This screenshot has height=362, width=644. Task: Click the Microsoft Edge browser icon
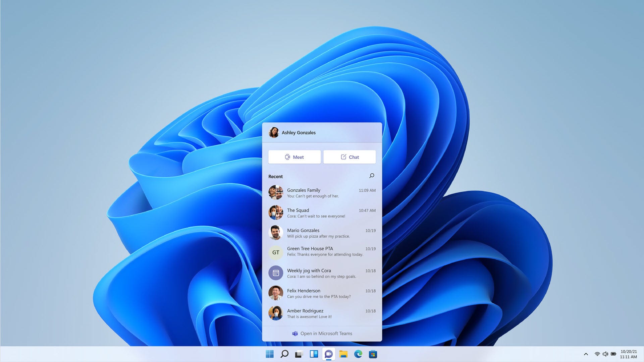click(359, 354)
